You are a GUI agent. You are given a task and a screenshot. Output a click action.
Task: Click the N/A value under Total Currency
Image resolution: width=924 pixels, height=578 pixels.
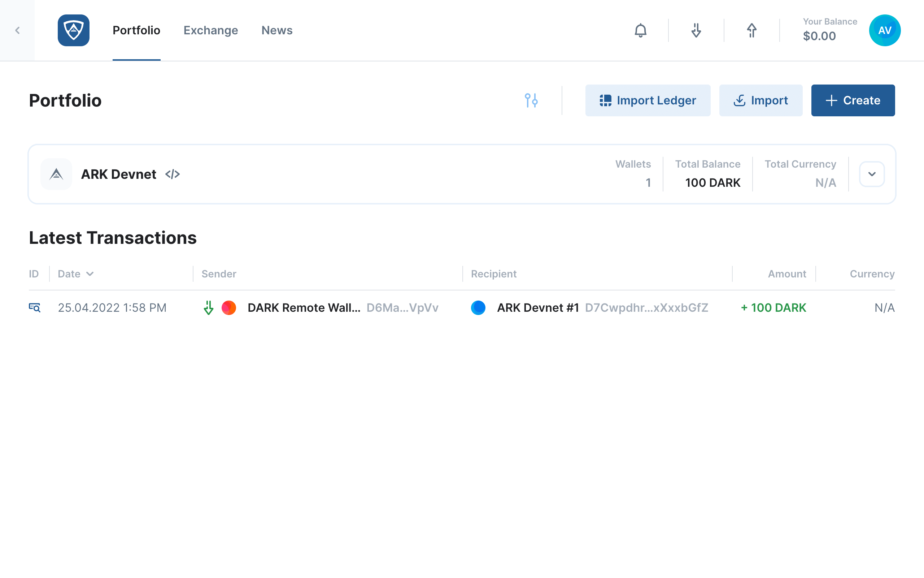pos(825,183)
